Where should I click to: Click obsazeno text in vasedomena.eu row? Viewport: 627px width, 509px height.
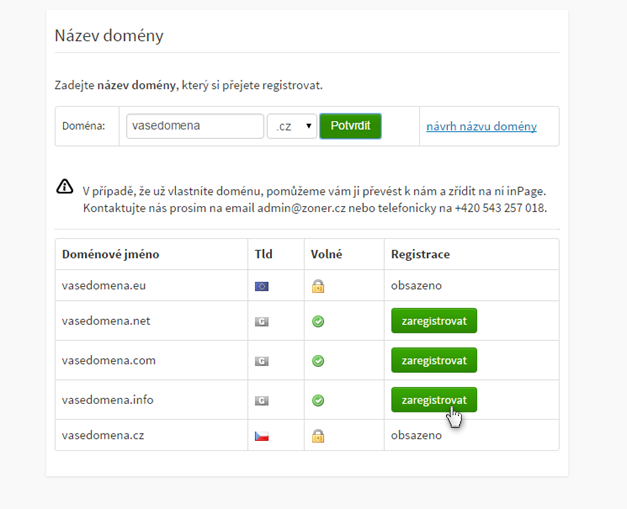(x=416, y=285)
